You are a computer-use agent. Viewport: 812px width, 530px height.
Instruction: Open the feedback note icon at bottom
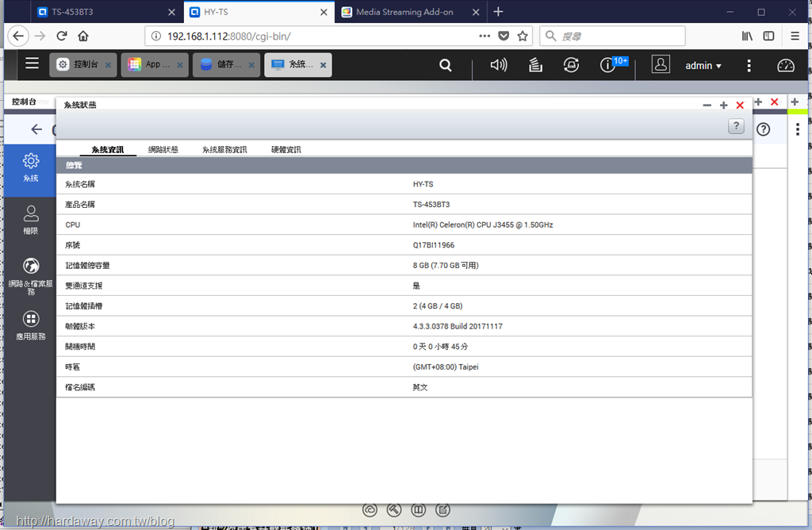pyautogui.click(x=442, y=510)
